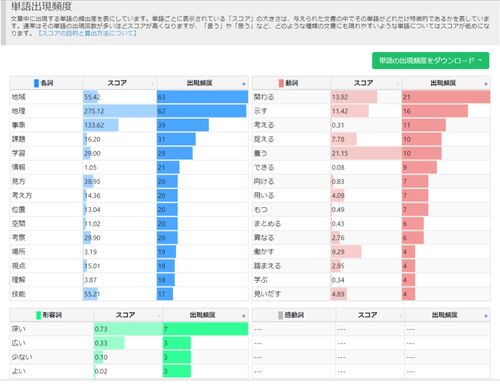500x386 pixels.
Task: Click the 単語出現頻度 section heading
Action: tap(41, 6)
